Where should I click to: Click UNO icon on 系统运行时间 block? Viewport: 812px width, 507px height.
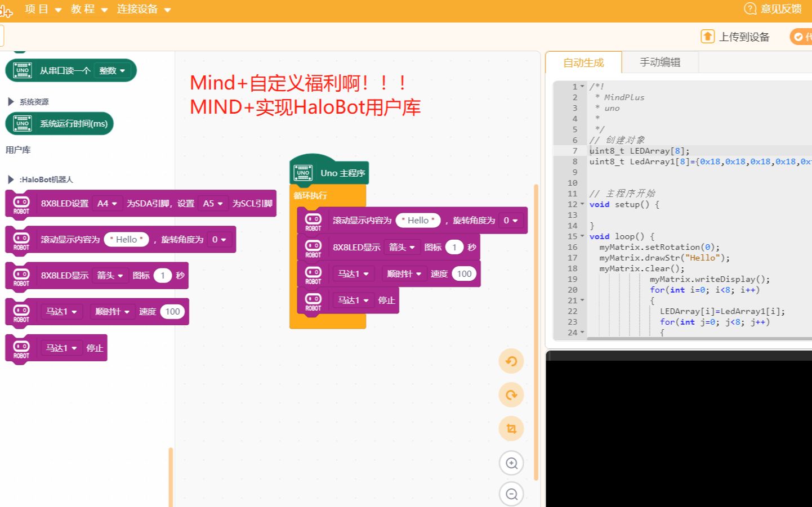pyautogui.click(x=23, y=123)
